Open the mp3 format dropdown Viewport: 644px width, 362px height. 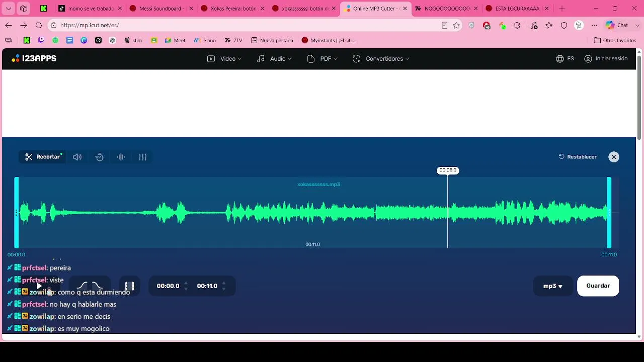553,286
